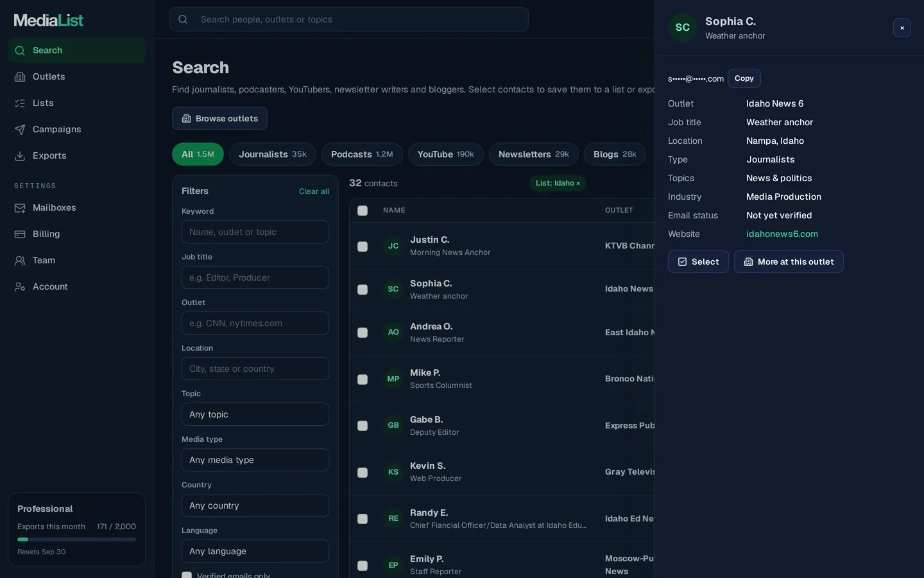Click the SC avatar in the detail panel
The image size is (924, 578).
point(683,28)
